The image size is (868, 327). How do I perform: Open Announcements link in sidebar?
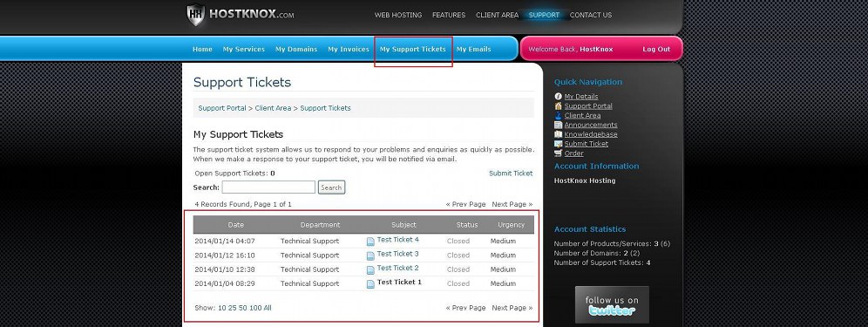(591, 125)
